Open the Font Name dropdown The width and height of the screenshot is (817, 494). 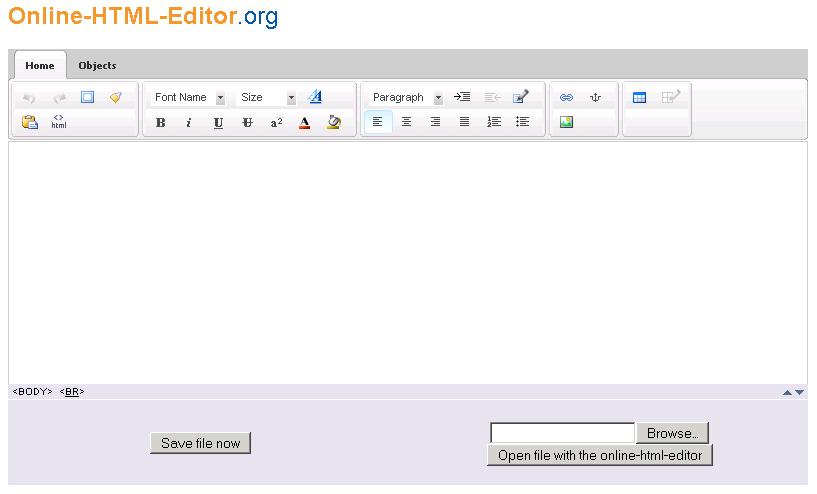pos(189,97)
